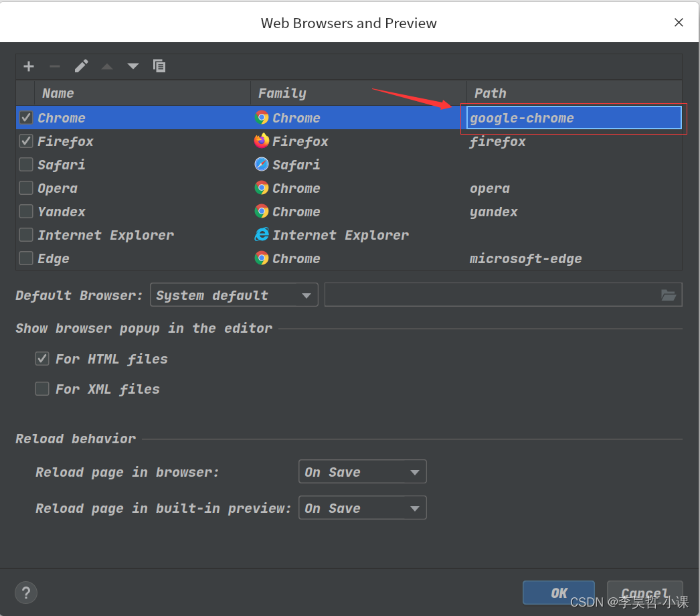Toggle the For HTML files checkbox
Screen dimensions: 700x616
click(42, 358)
